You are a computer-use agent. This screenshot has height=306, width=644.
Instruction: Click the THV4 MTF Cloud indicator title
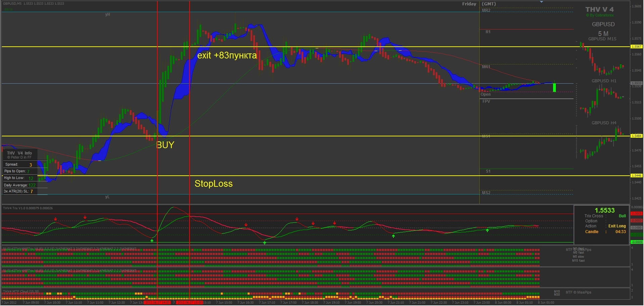[x=21, y=291]
